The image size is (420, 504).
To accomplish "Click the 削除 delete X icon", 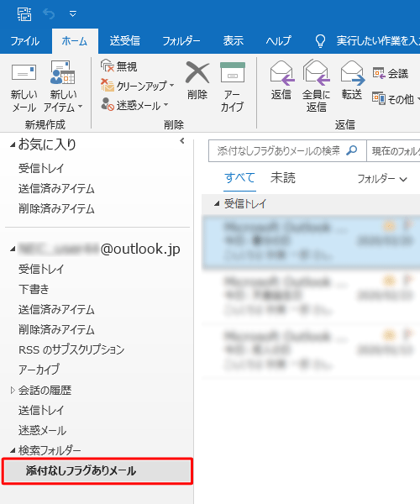I will pos(197,72).
